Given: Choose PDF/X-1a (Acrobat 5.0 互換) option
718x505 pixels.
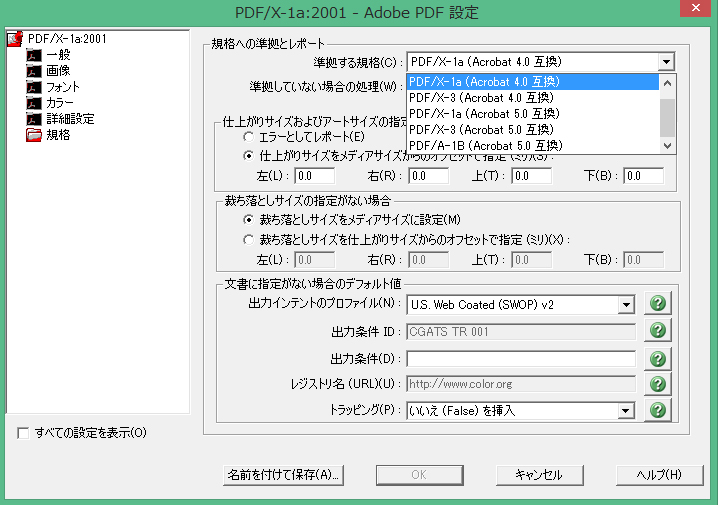Looking at the screenshot, I should point(533,114).
